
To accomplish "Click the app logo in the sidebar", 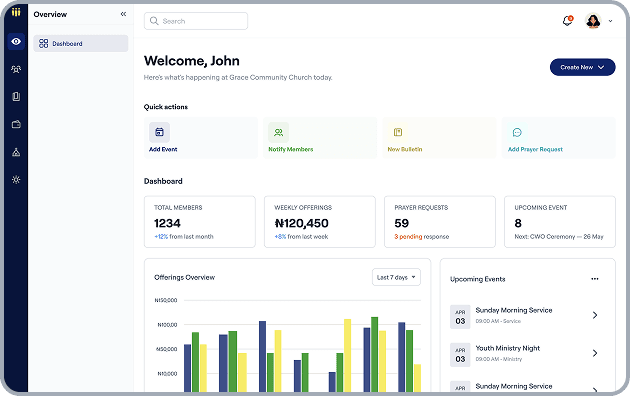I will coord(16,12).
